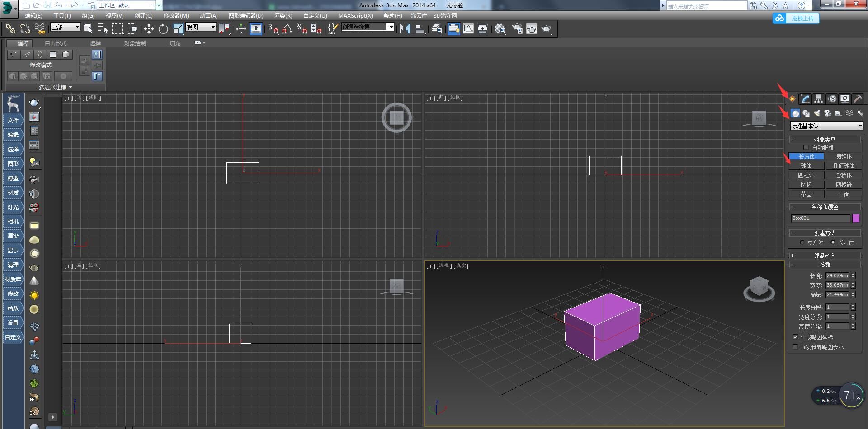Viewport: 868px width, 429px height.
Task: Open the Box001 object color swatch
Action: 857,218
